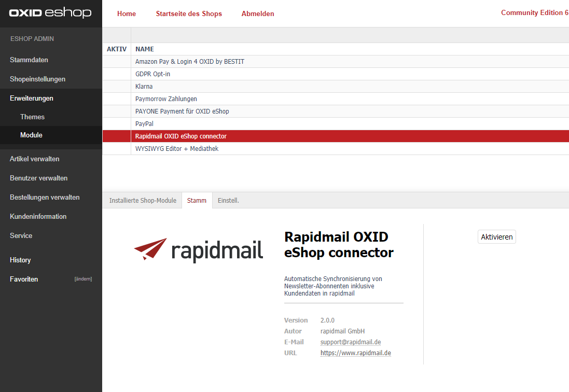569x392 pixels.
Task: Switch to Installierte Shop-Module tab
Action: (143, 201)
